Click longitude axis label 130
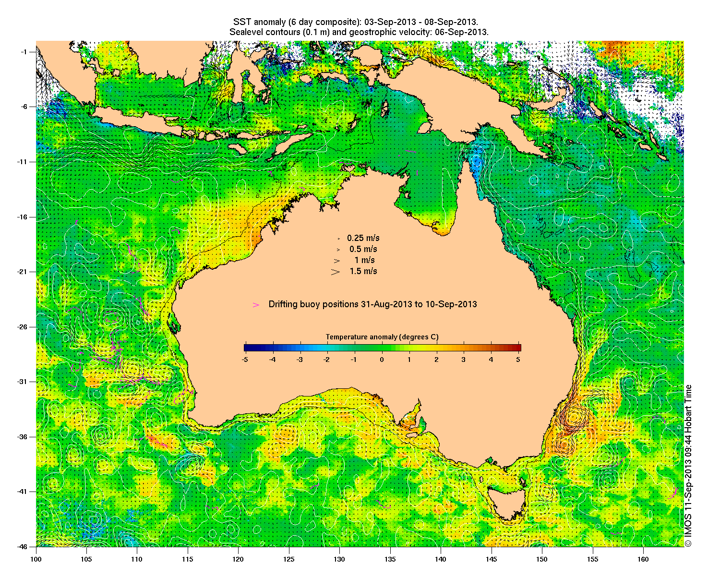 [339, 559]
